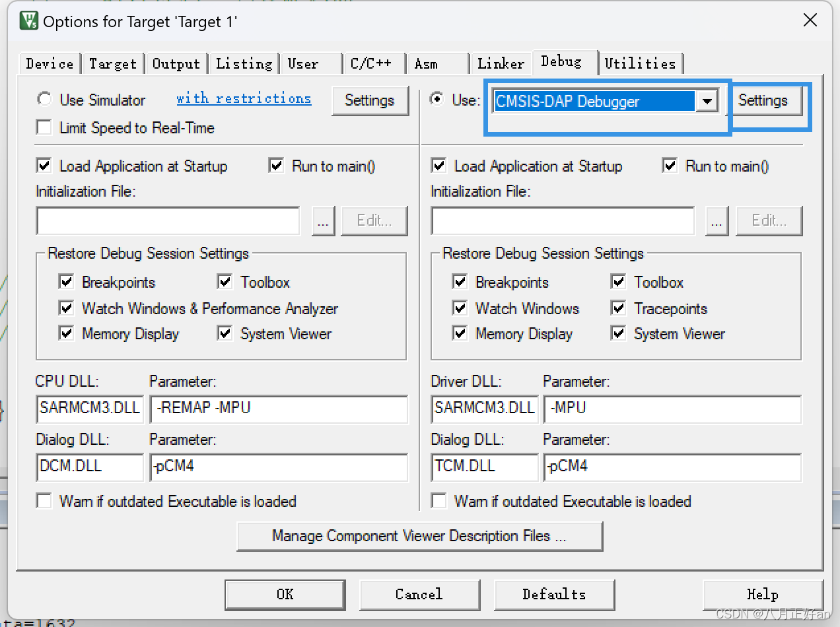
Task: Toggle simulator Run to main() checkbox
Action: [x=276, y=166]
